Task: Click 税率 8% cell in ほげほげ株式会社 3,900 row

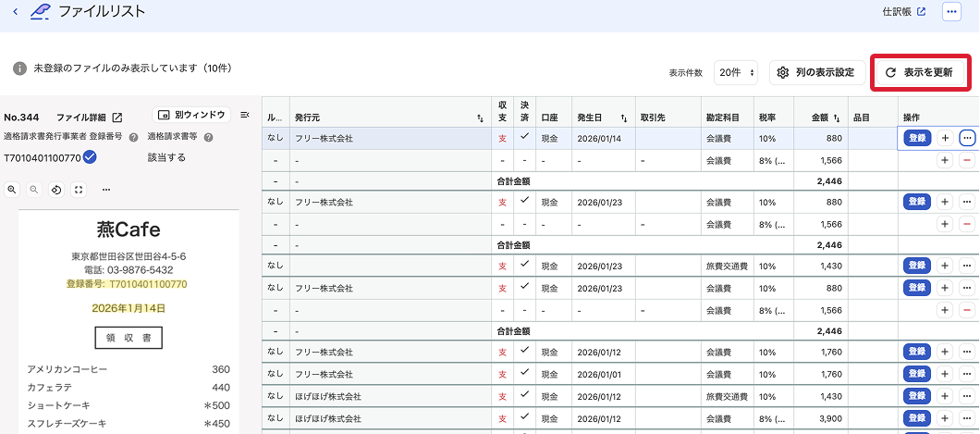Action: pos(774,418)
